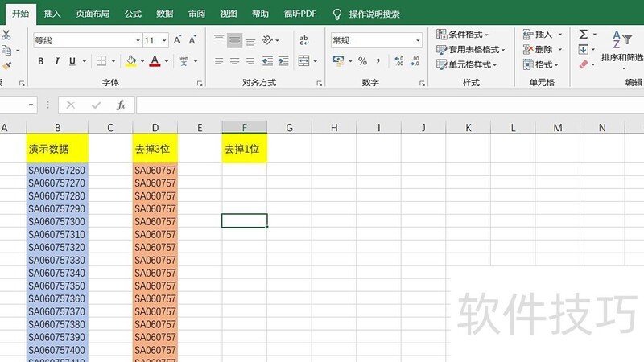The width and height of the screenshot is (644, 362).
Task: Click the Copy icon
Action: point(6,50)
